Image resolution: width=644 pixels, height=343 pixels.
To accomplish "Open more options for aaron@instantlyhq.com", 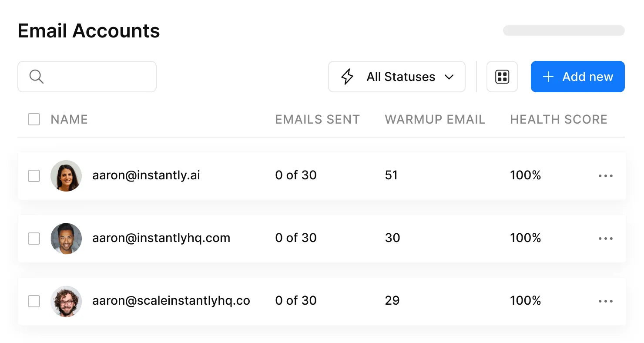I will click(605, 239).
